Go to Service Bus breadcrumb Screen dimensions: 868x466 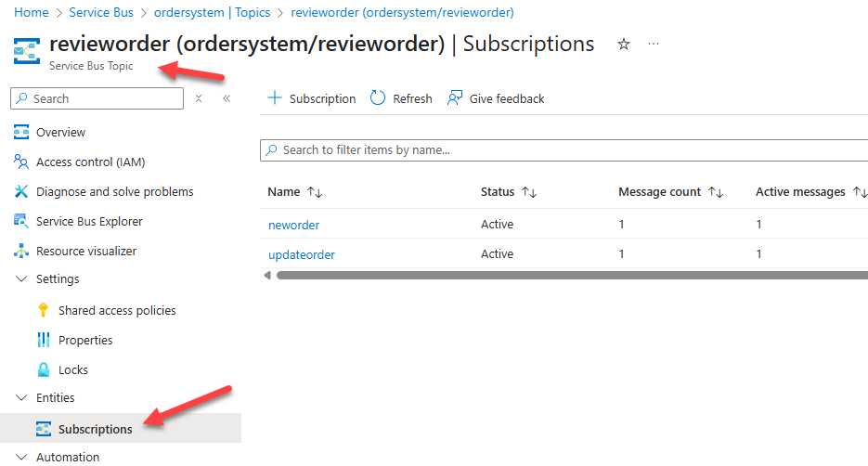101,12
